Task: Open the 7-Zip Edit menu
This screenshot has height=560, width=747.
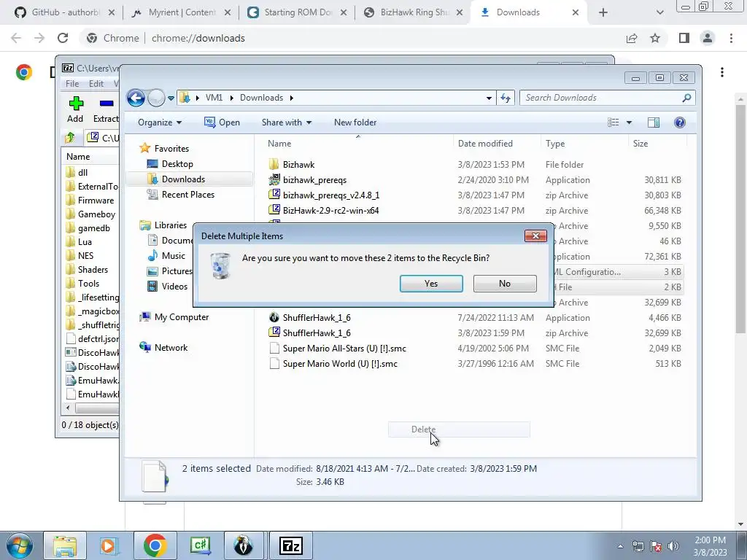Action: click(96, 83)
